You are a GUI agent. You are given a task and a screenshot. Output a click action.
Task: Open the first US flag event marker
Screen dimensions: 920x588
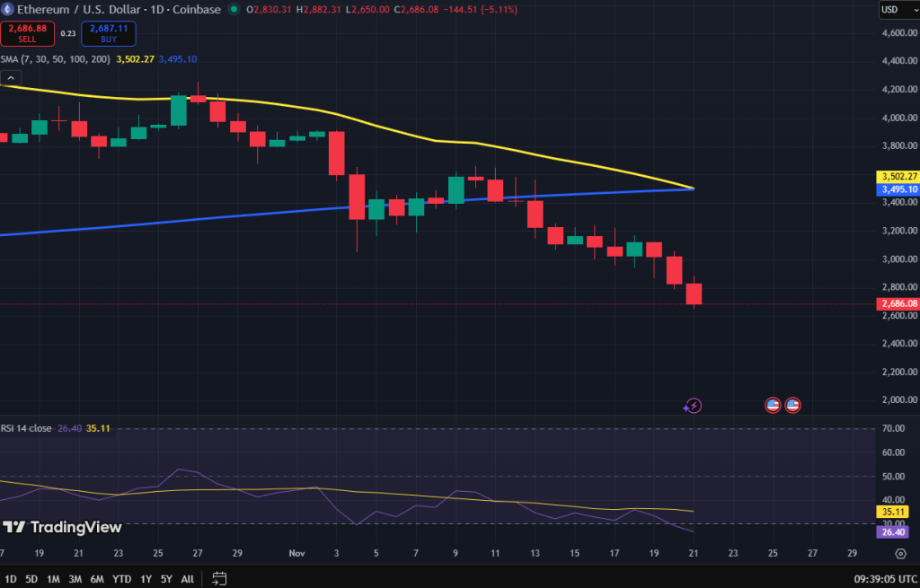coord(773,405)
